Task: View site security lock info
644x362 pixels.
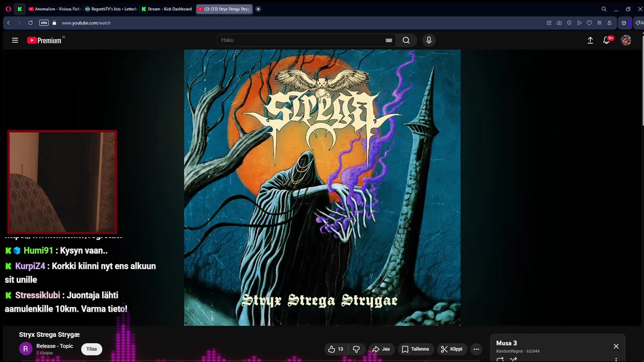Action: (54, 23)
